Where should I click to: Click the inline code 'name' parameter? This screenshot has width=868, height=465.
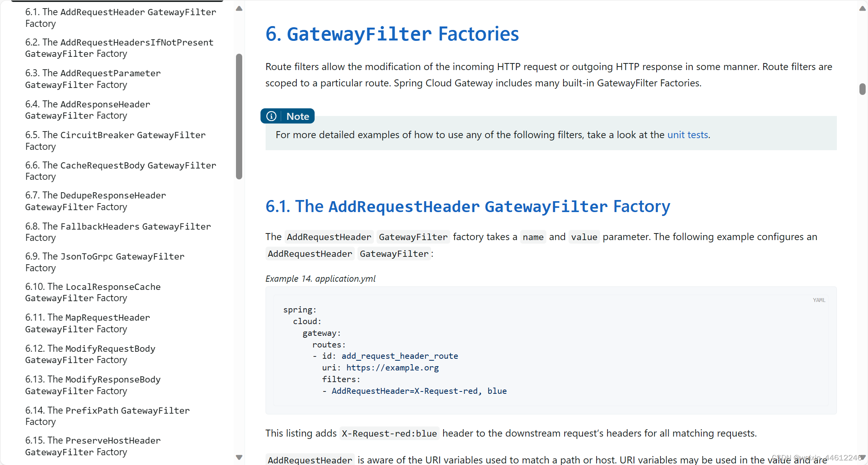pos(533,237)
